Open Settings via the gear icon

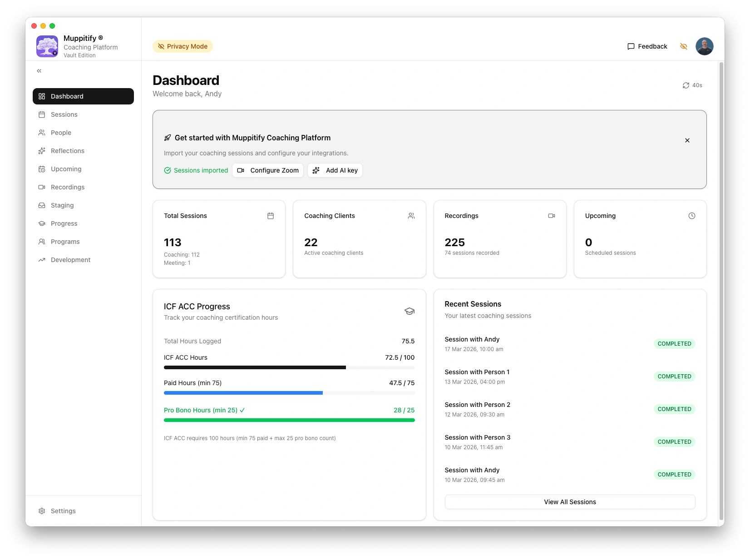pyautogui.click(x=42, y=511)
